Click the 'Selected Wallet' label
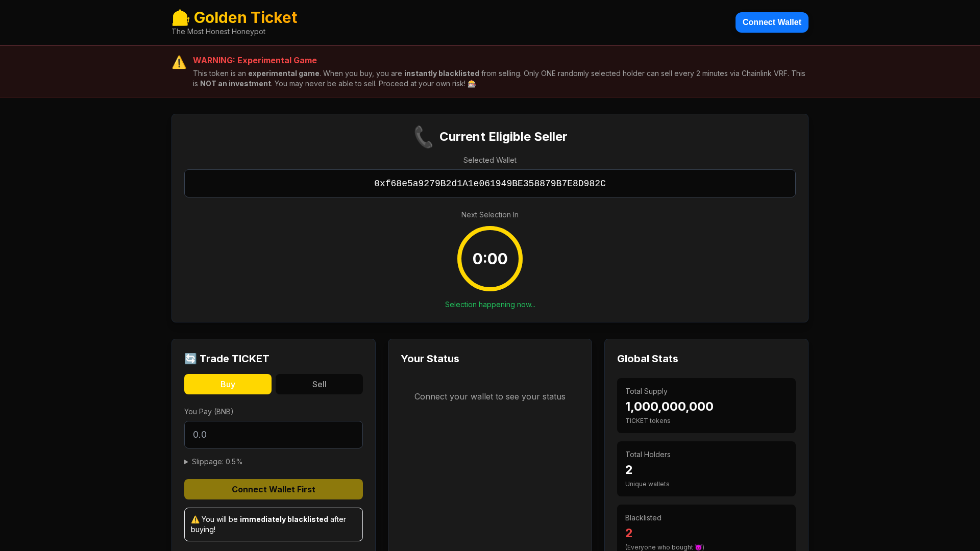This screenshot has height=551, width=980. (x=490, y=160)
